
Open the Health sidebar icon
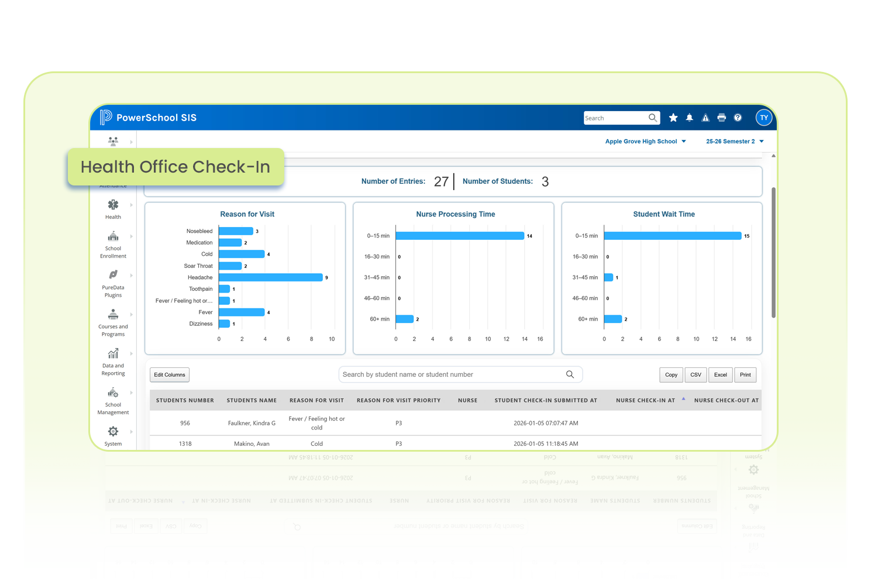pyautogui.click(x=113, y=205)
